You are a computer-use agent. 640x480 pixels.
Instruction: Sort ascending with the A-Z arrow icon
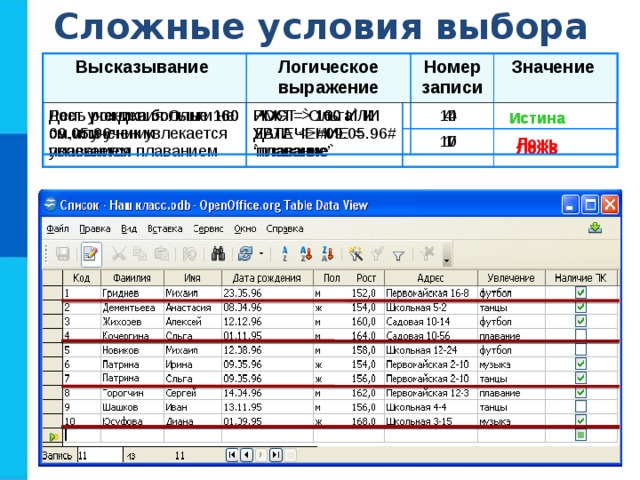click(306, 254)
